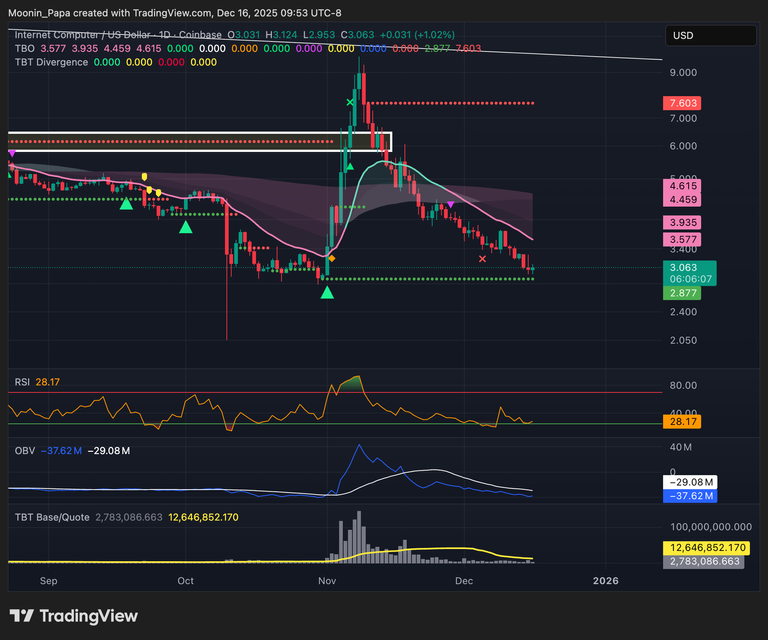This screenshot has height=640, width=768.
Task: Click the TradingView logo
Action: click(x=73, y=616)
